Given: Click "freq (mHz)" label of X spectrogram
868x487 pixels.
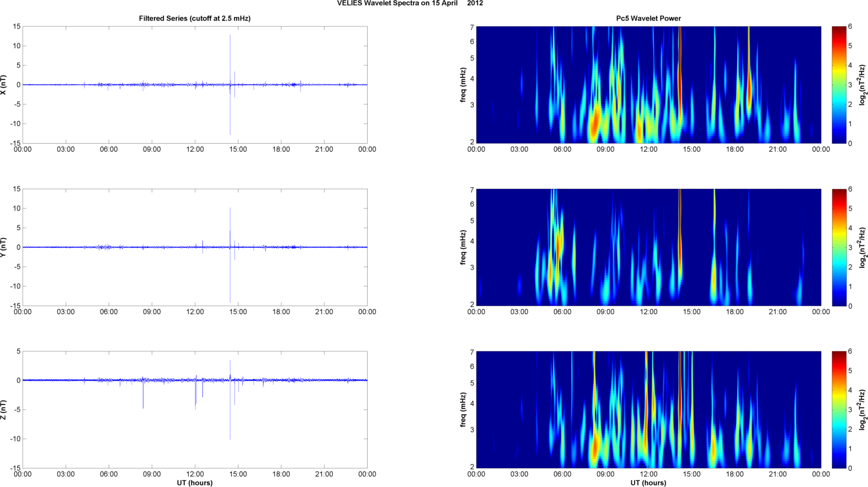Looking at the screenshot, I should click(x=463, y=85).
